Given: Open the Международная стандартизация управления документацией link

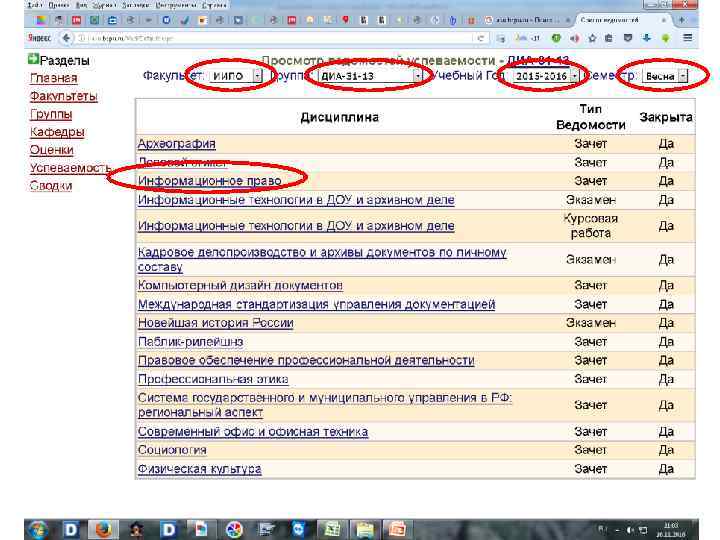Looking at the screenshot, I should tap(316, 304).
